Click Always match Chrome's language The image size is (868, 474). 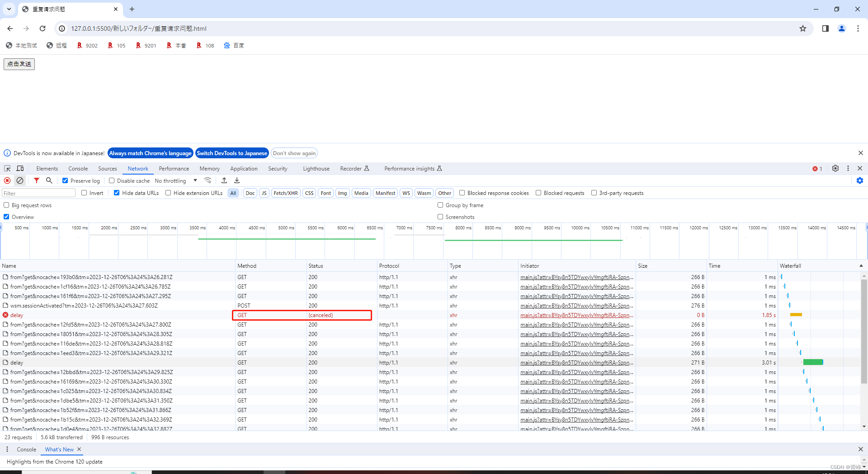click(150, 153)
